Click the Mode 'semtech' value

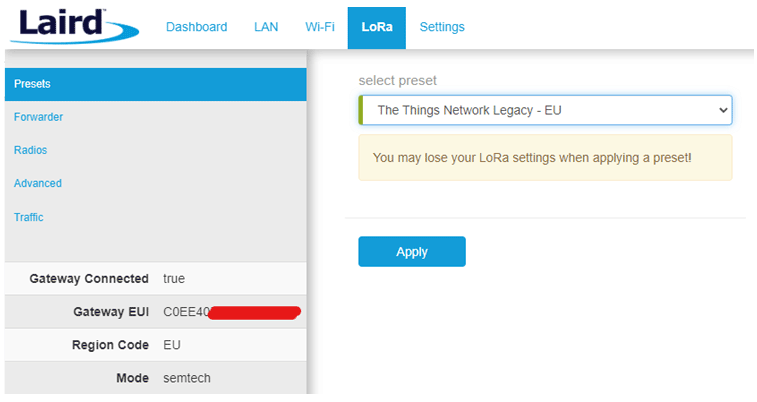(x=187, y=378)
